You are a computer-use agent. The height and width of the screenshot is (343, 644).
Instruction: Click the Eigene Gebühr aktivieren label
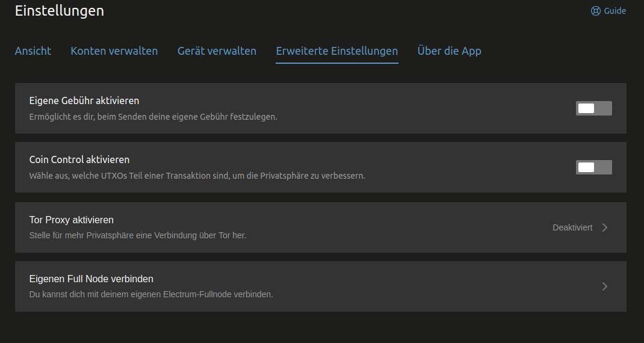click(x=84, y=100)
